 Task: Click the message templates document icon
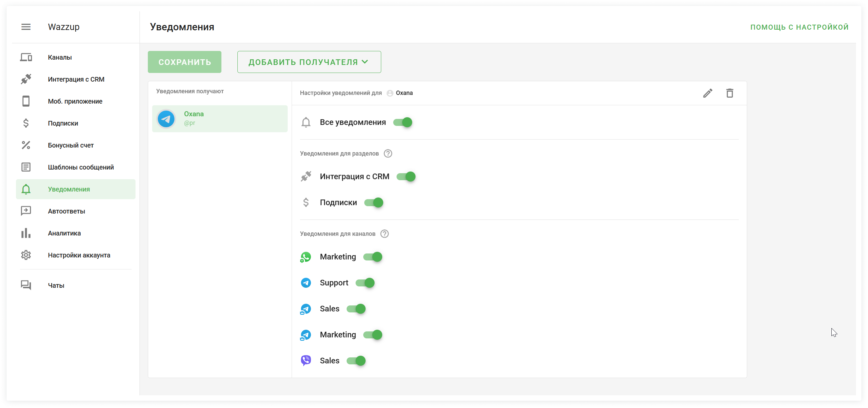tap(26, 167)
